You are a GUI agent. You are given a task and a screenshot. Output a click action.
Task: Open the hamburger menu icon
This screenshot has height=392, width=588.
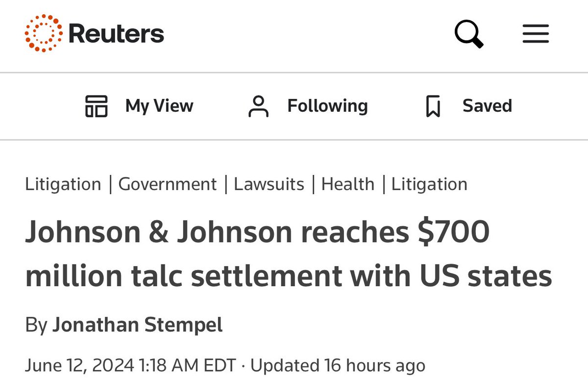[536, 34]
